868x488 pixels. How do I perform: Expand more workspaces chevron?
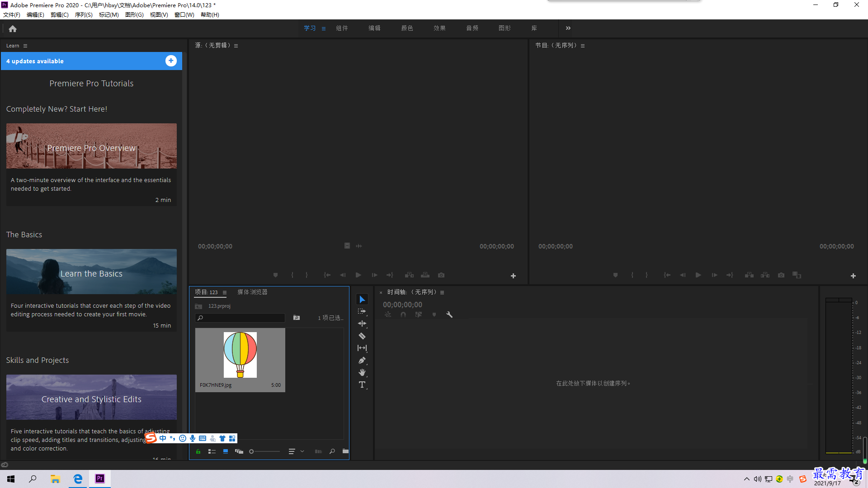pyautogui.click(x=568, y=28)
